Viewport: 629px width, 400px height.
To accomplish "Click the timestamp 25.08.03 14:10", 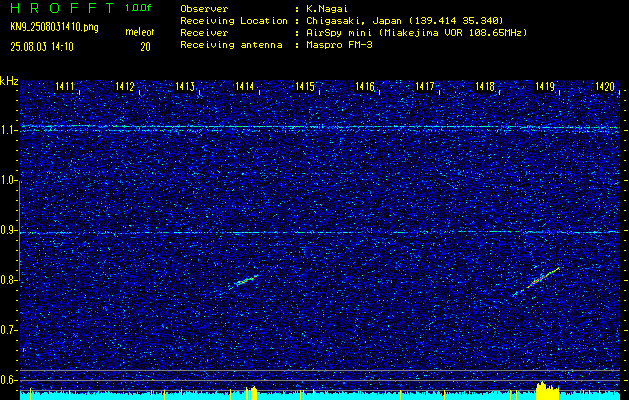I will point(42,47).
